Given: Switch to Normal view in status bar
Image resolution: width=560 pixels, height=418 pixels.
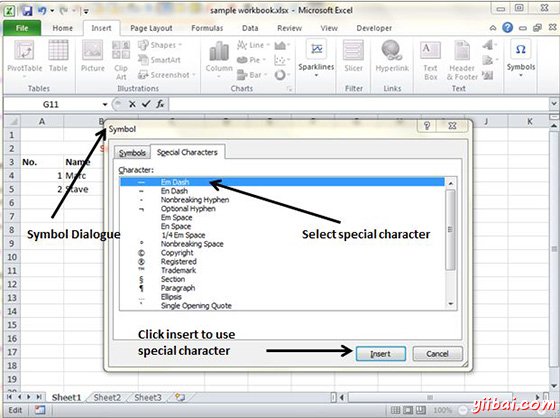Looking at the screenshot, I should (395, 410).
